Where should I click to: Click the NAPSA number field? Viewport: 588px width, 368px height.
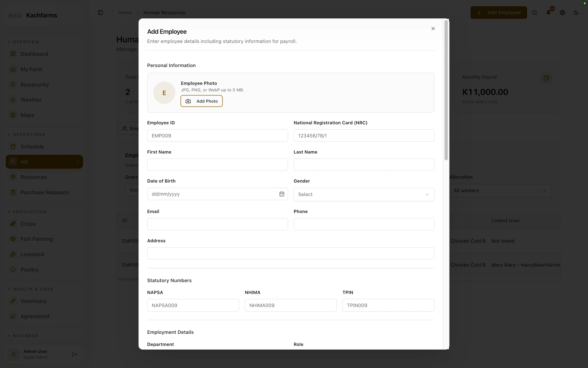pyautogui.click(x=193, y=305)
